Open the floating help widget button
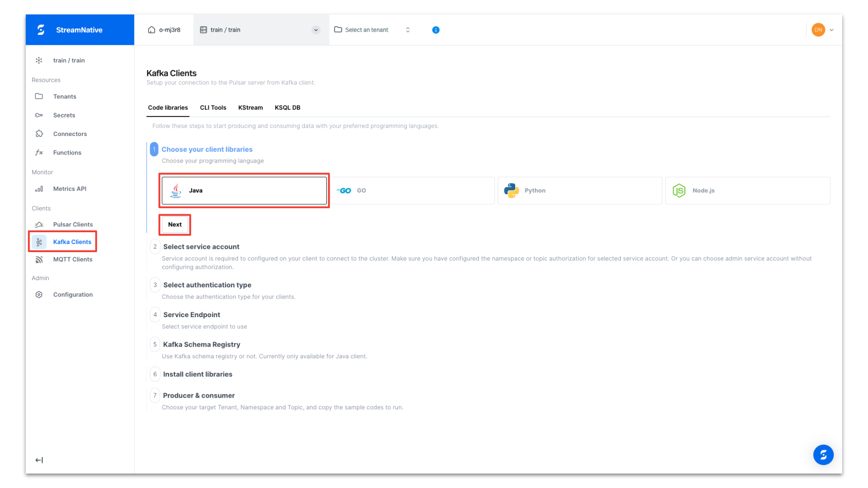The width and height of the screenshot is (868, 488). 823,455
